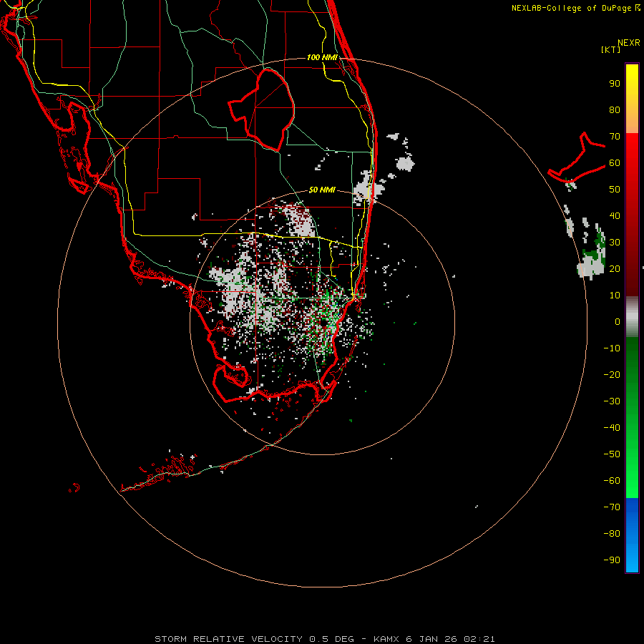Click the [KT] units label
The image size is (644, 644).
tap(611, 49)
